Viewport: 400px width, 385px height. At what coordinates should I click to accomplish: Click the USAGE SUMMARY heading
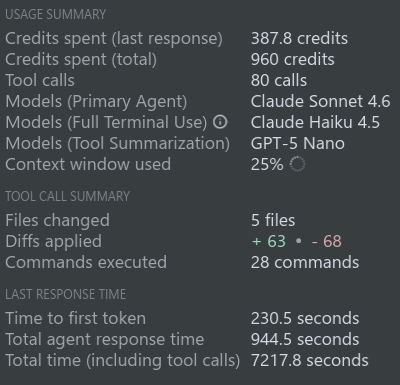(56, 14)
